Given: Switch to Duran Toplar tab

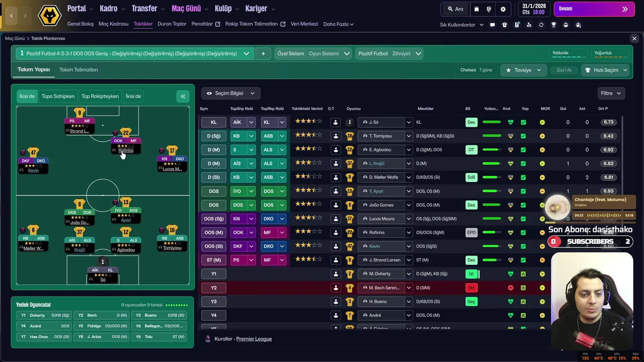Looking at the screenshot, I should tap(172, 24).
